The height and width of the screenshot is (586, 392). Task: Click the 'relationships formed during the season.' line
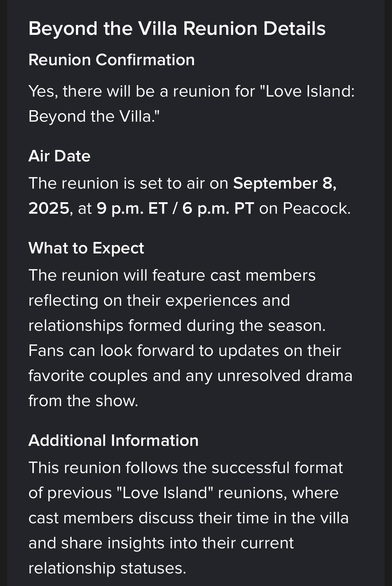click(177, 326)
